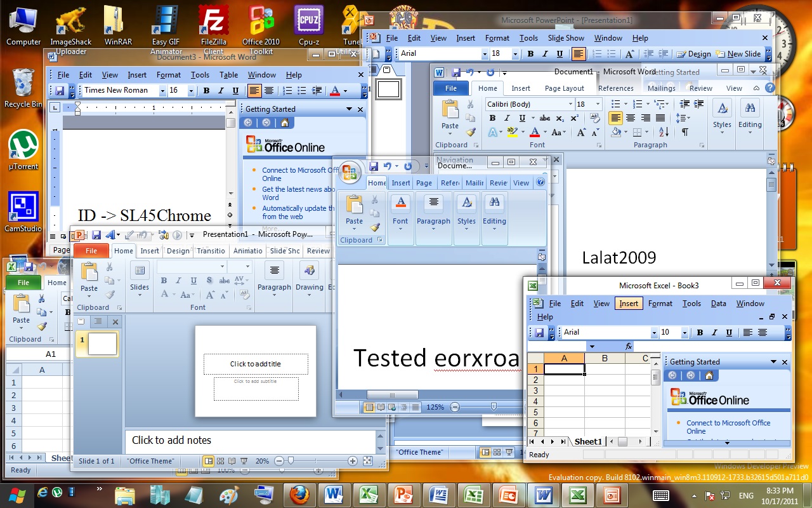Click Design button in PowerPoint 2003 toolbar

[x=693, y=54]
